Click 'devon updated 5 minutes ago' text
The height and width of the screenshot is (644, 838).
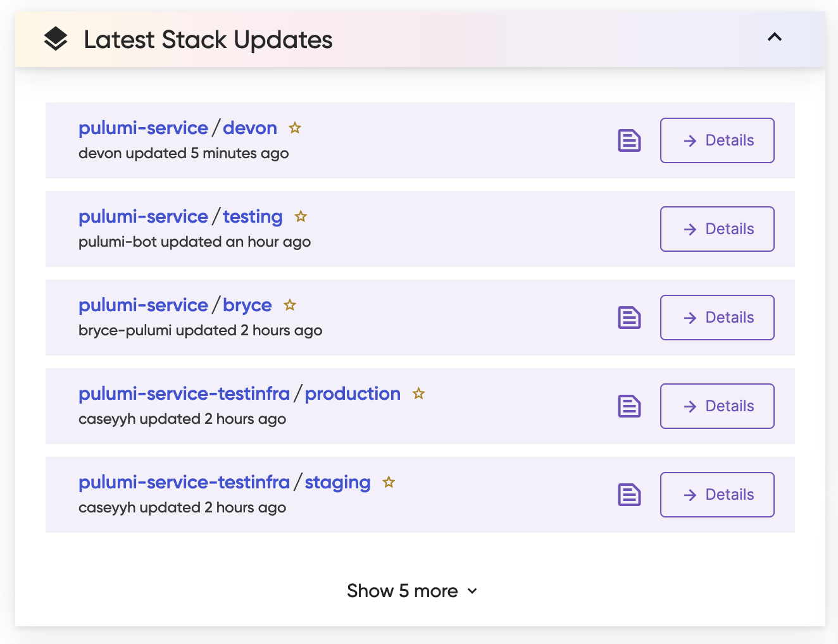pos(184,153)
